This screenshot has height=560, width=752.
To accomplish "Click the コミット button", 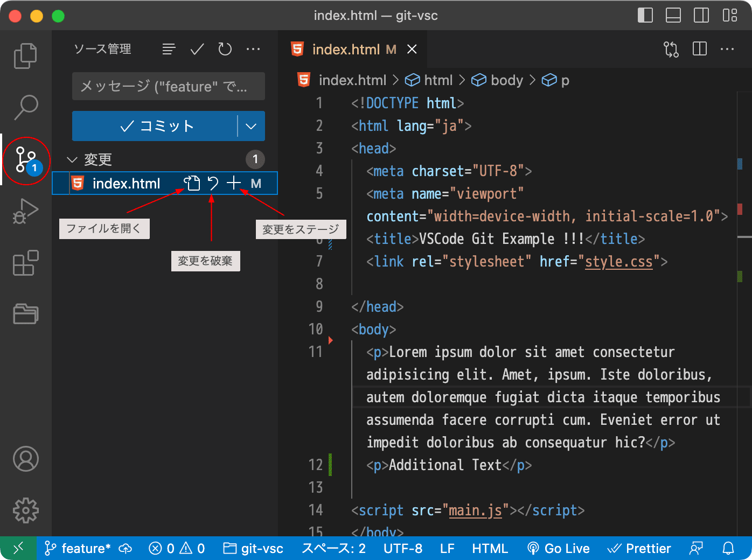I will (155, 126).
